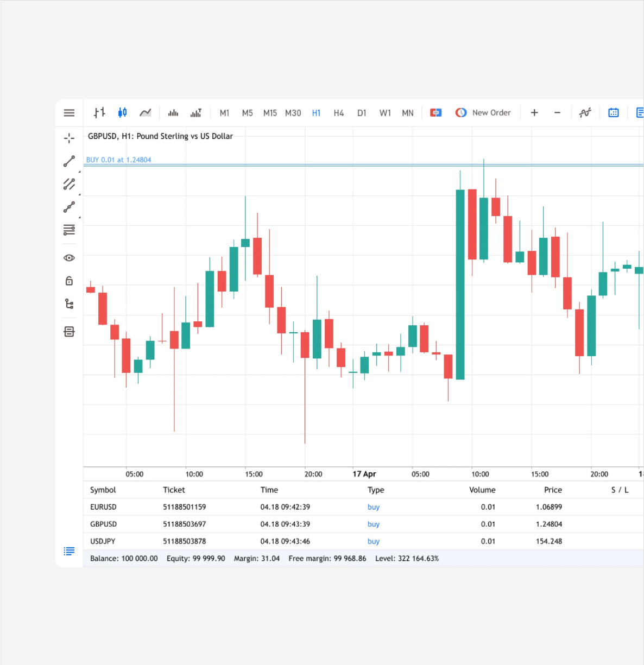Toggle candlestick chart display off
This screenshot has height=665, width=644.
[x=122, y=112]
